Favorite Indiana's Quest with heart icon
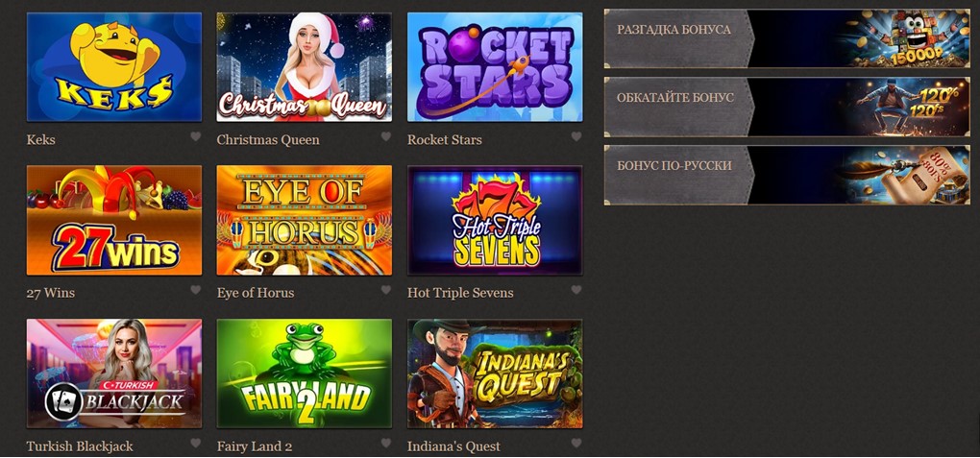 tap(576, 443)
